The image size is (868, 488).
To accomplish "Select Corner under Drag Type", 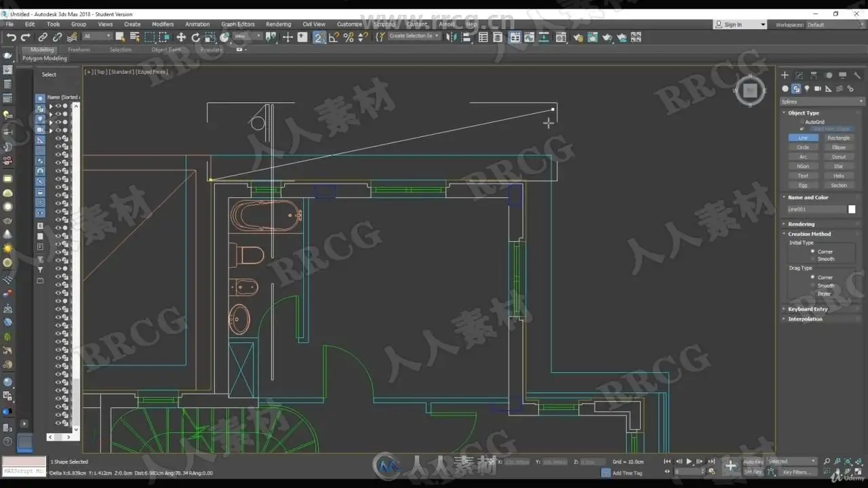I will click(x=812, y=277).
